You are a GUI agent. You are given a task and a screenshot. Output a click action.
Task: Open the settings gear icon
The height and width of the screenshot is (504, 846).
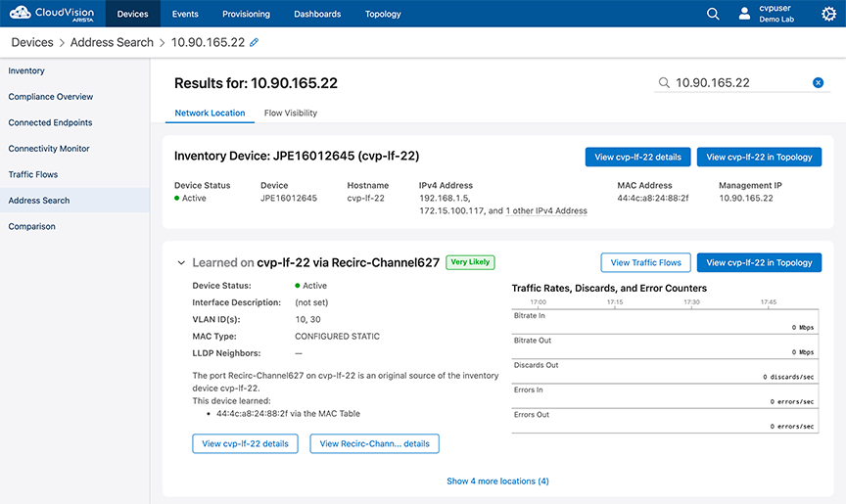(828, 14)
